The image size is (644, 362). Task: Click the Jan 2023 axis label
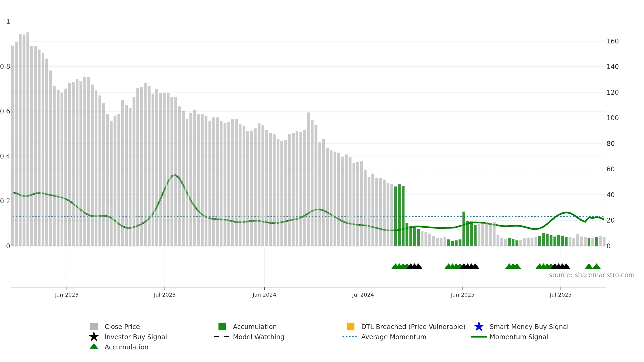(67, 295)
